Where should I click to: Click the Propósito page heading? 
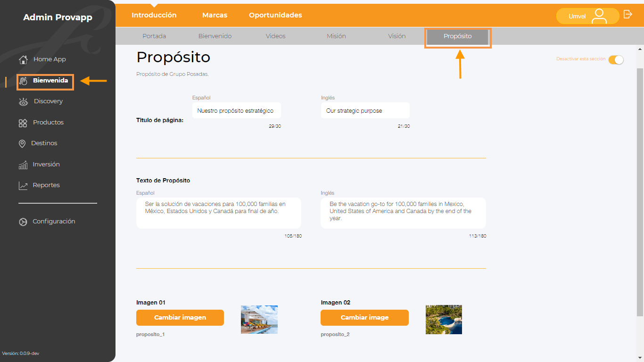tap(173, 58)
